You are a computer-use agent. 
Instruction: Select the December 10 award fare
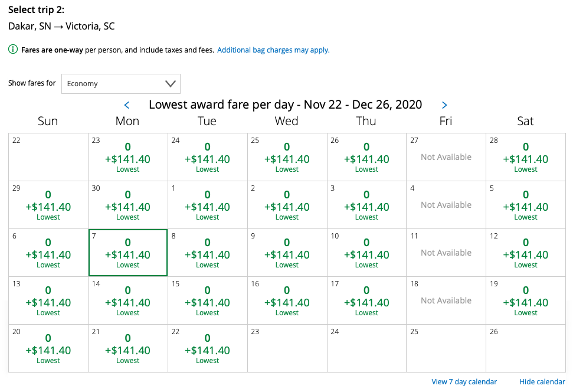(366, 252)
